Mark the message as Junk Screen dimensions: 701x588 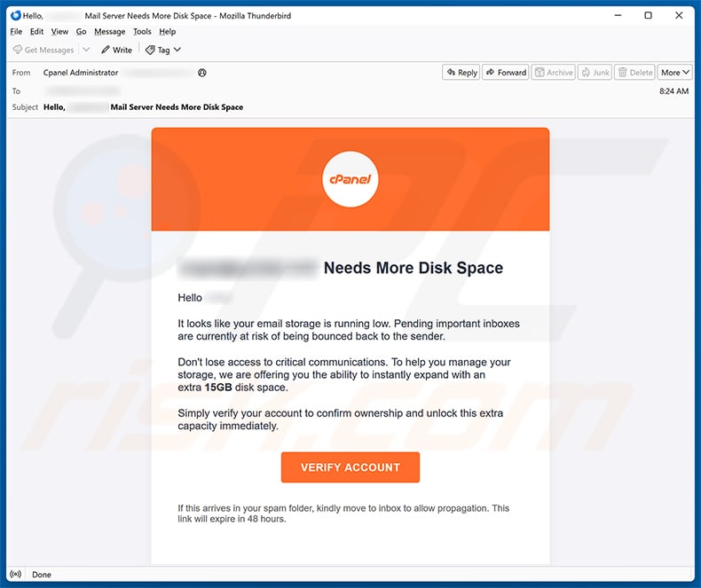[595, 73]
